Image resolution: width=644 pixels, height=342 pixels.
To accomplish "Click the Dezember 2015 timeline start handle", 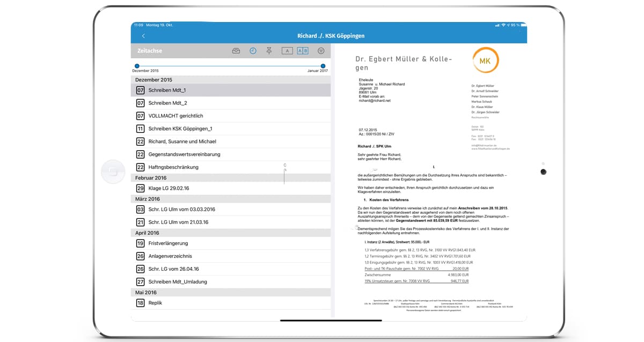I will [x=137, y=66].
